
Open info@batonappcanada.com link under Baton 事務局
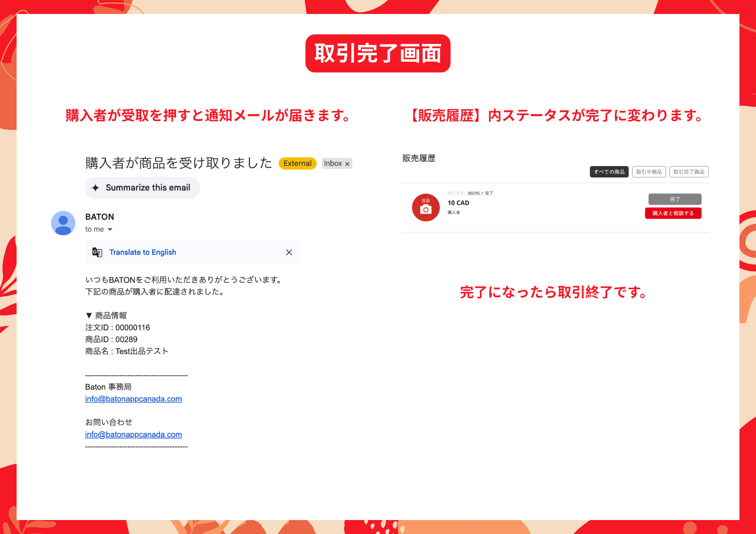coord(133,399)
